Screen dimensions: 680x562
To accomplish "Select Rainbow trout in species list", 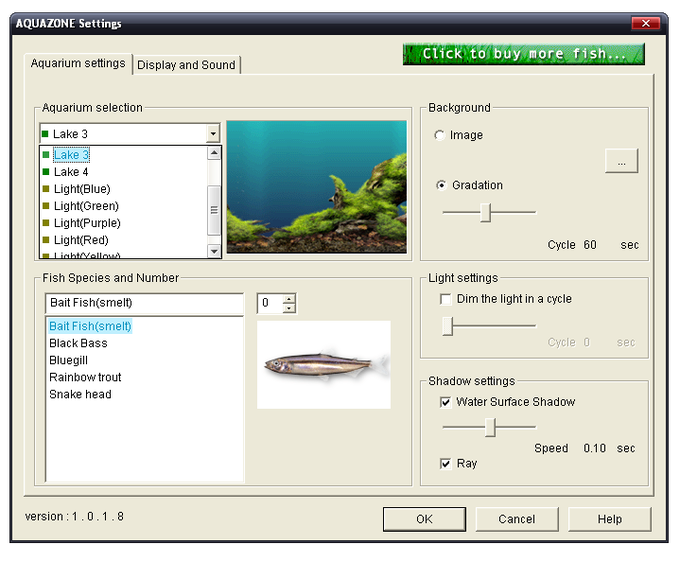I will coord(85,377).
